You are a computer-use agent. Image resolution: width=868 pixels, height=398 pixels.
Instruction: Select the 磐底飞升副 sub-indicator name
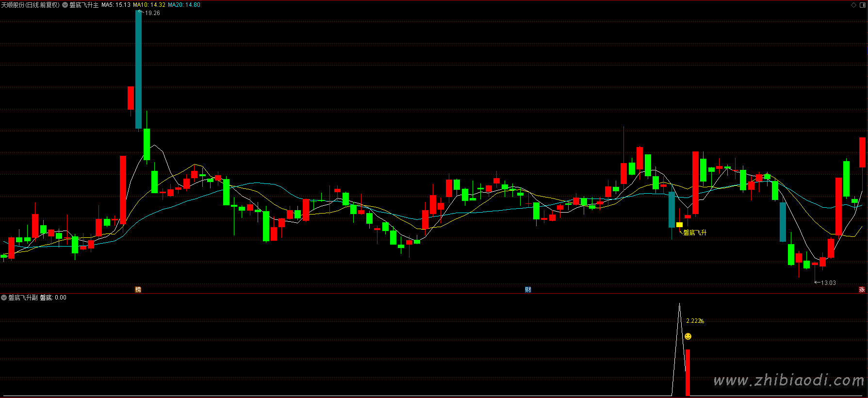23,298
